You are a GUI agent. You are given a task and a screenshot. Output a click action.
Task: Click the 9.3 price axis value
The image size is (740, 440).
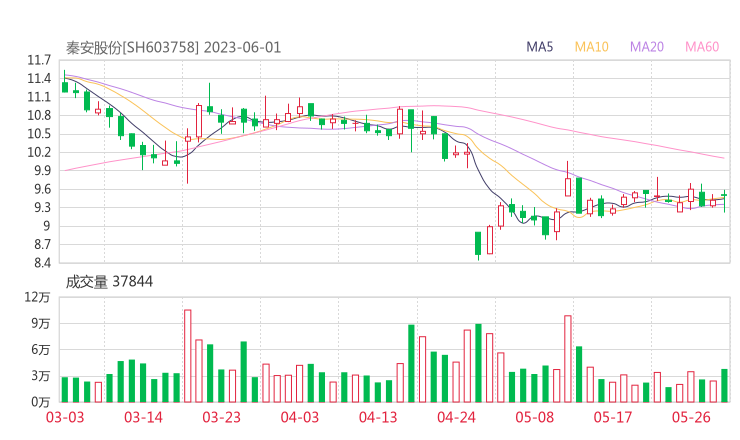click(42, 208)
